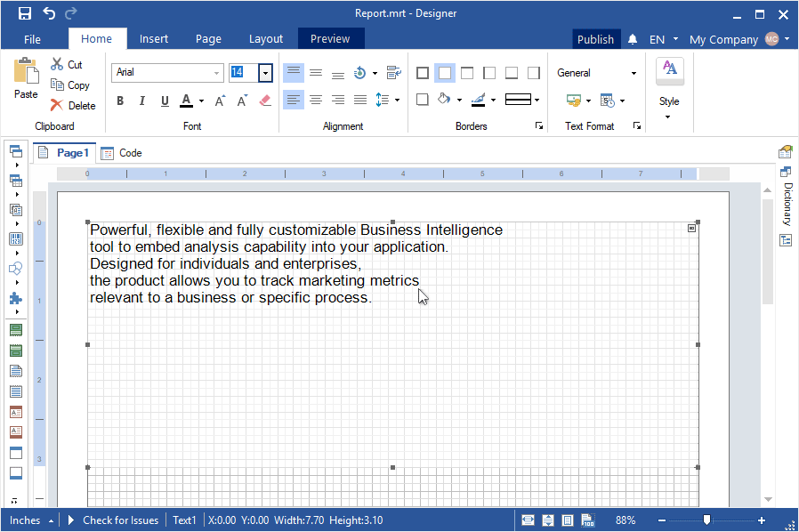This screenshot has width=799, height=532.
Task: Select the puzzle piece components icon
Action: click(x=16, y=299)
